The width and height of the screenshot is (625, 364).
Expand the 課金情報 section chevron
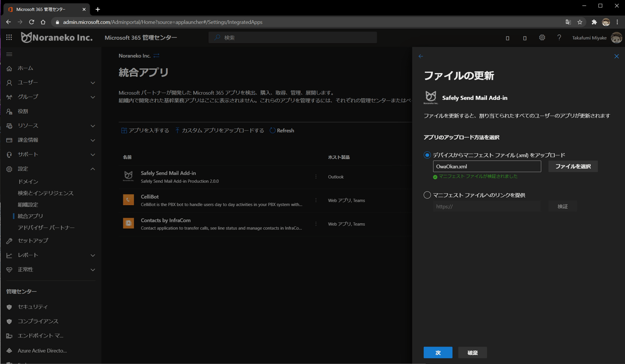(x=93, y=140)
